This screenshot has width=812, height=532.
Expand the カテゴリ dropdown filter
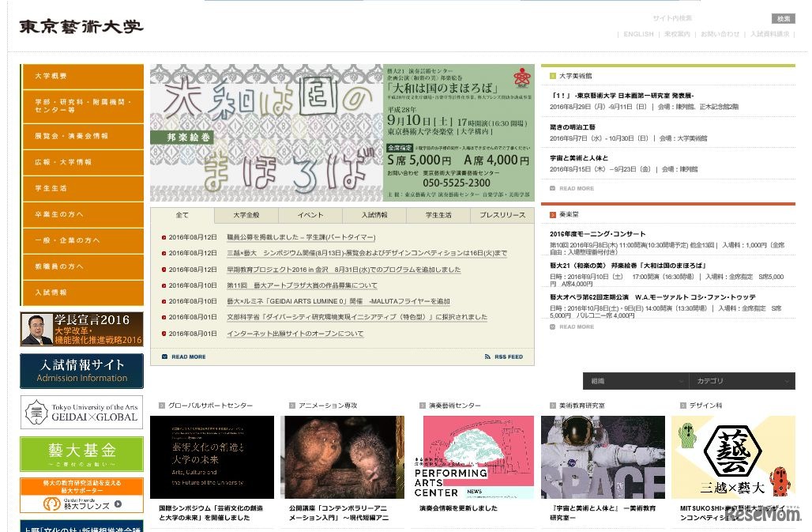click(742, 381)
